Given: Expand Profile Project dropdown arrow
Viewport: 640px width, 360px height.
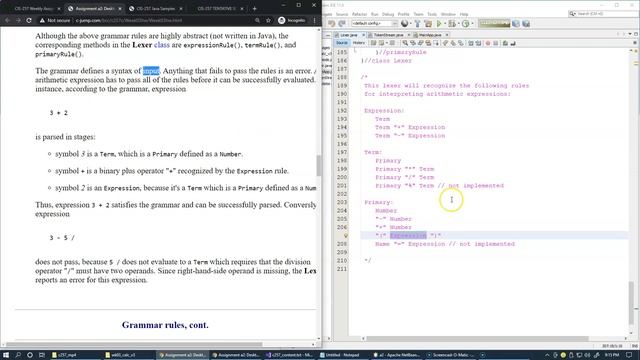Looking at the screenshot, I should (472, 24).
